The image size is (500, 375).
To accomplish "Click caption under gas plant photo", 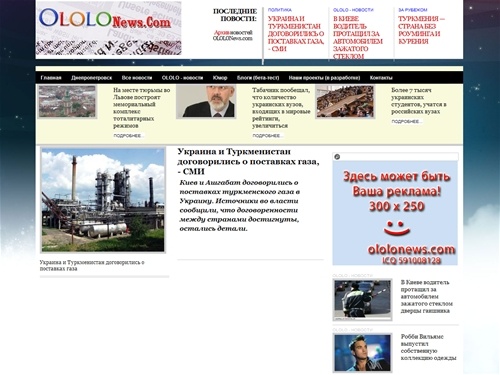I will coord(92,266).
